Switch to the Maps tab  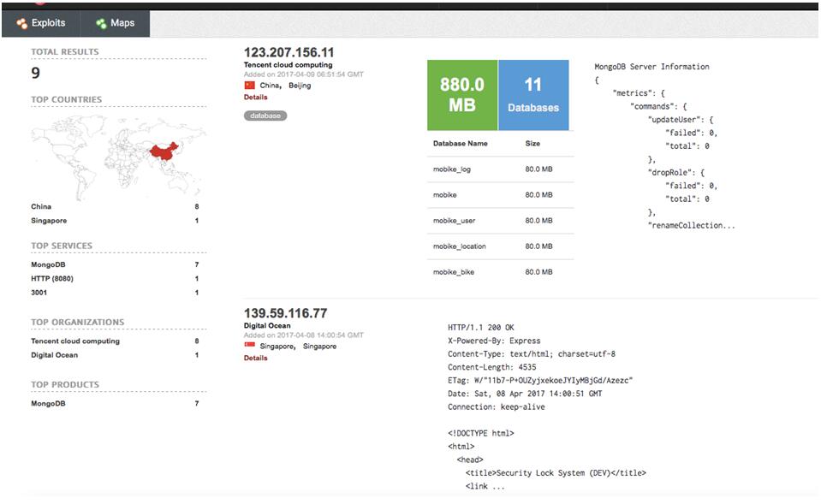115,23
